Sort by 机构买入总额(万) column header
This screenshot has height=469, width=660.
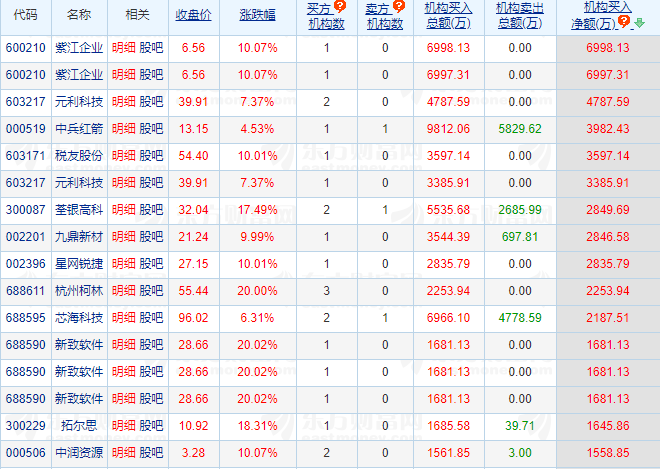pos(448,16)
